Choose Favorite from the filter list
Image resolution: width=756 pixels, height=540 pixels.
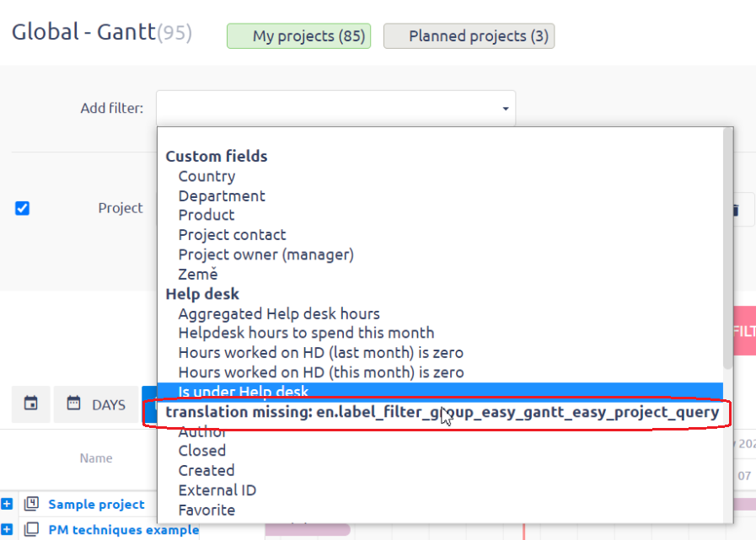[206, 510]
